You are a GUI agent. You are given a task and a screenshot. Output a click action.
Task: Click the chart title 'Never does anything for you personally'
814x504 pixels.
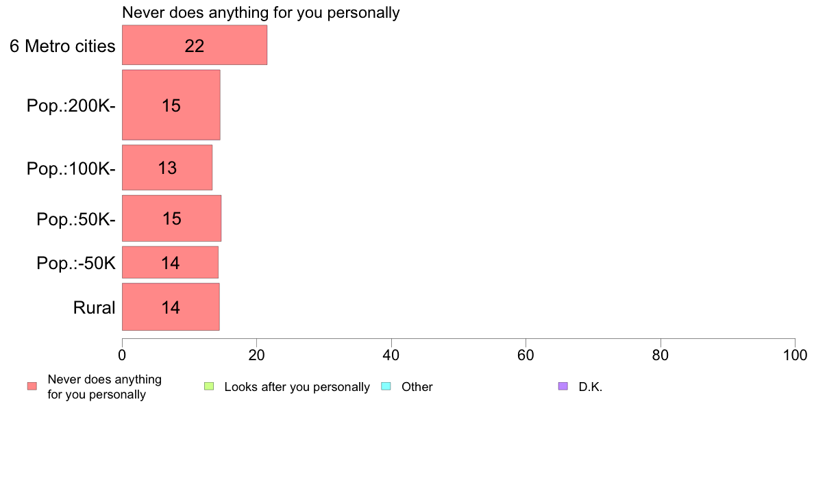260,12
